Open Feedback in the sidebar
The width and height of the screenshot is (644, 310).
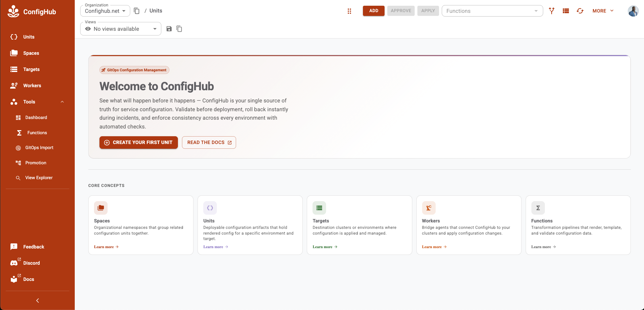click(37, 247)
